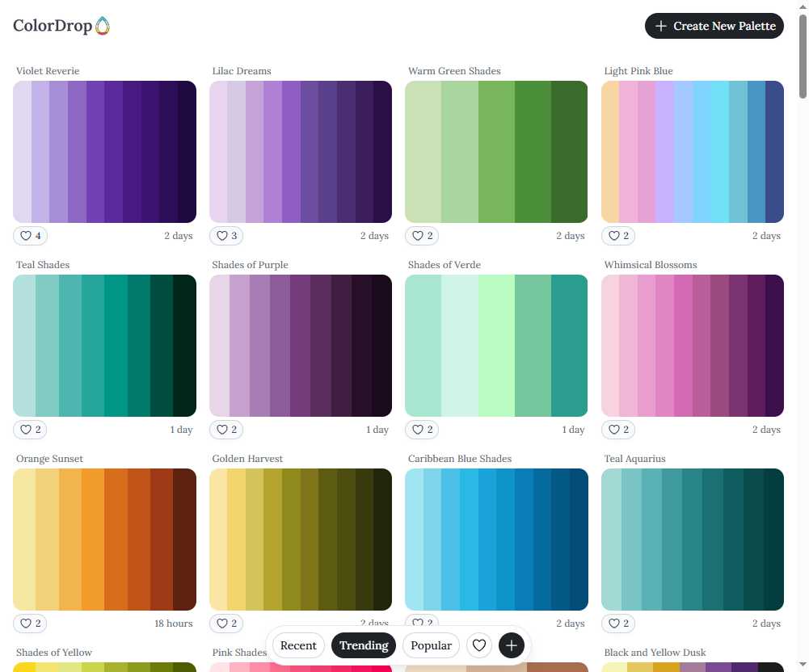Open favorites via heart icon in bottom bar
Image resolution: width=809 pixels, height=672 pixels.
click(x=479, y=645)
